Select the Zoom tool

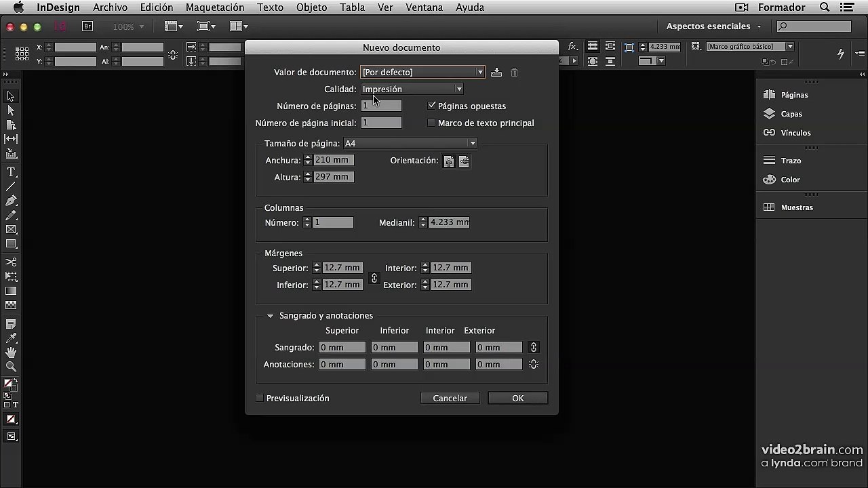[x=11, y=367]
